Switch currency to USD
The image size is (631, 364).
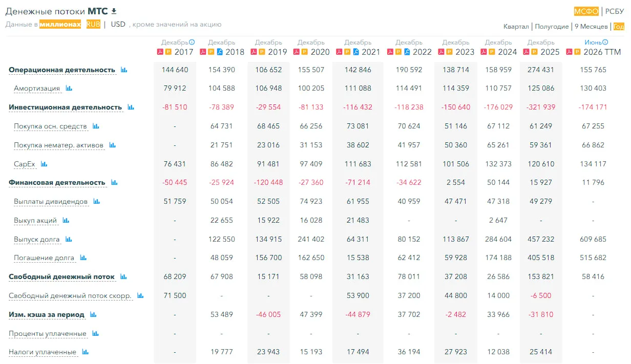pos(118,24)
